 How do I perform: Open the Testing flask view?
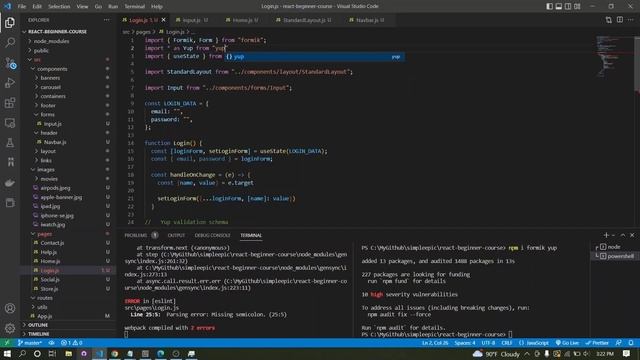(x=10, y=142)
